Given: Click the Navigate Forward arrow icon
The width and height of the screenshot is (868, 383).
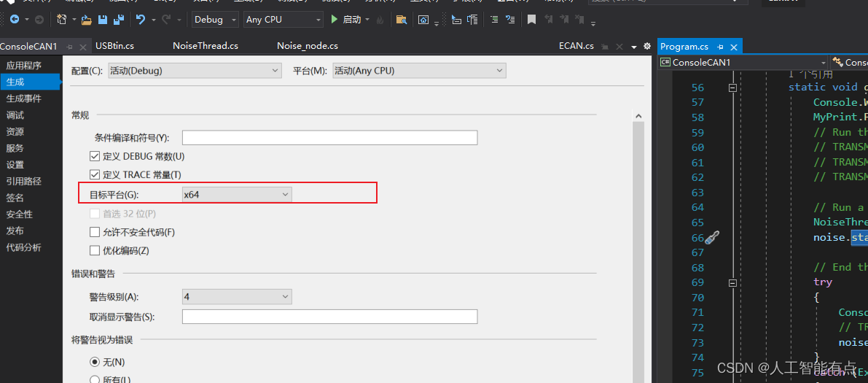Looking at the screenshot, I should pos(39,20).
